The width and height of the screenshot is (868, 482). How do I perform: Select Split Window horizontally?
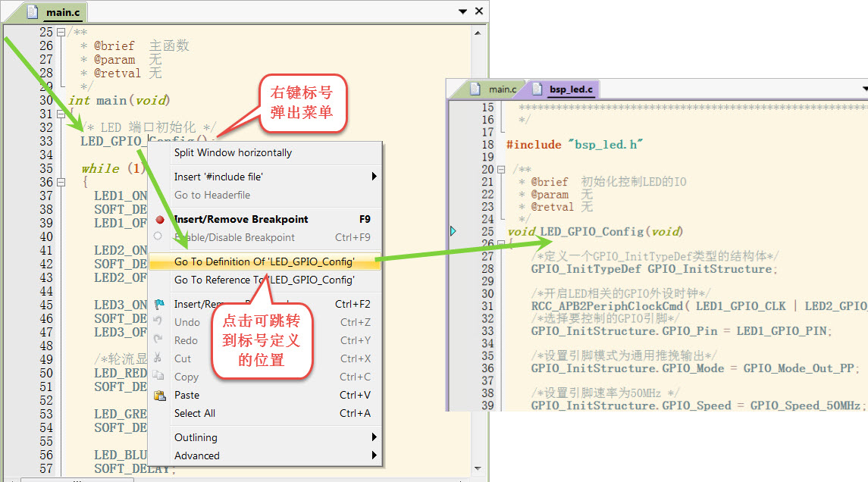coord(233,152)
